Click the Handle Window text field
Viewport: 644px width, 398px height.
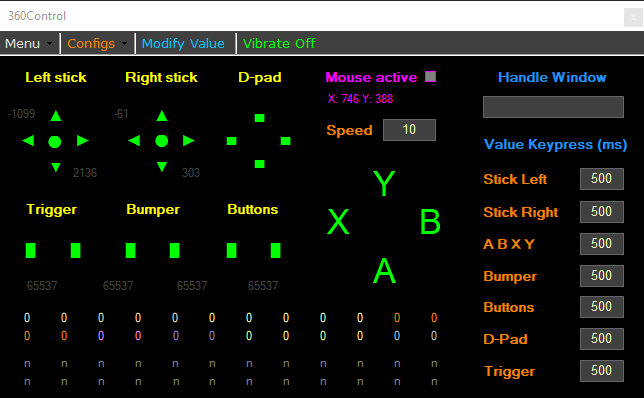pyautogui.click(x=553, y=107)
